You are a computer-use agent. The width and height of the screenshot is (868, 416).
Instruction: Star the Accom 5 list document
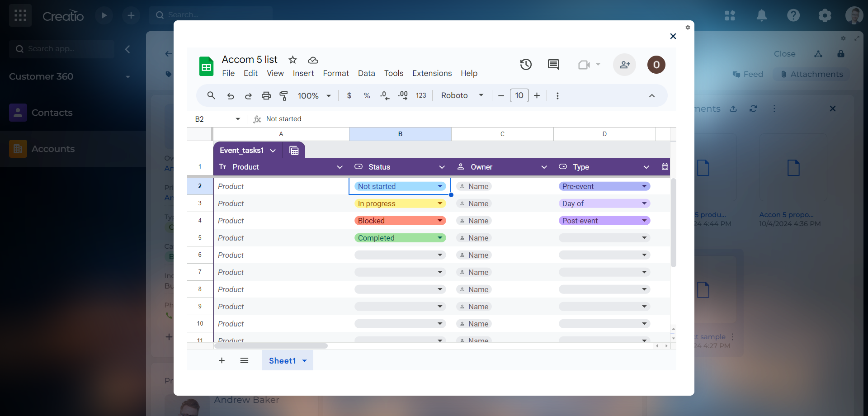293,60
